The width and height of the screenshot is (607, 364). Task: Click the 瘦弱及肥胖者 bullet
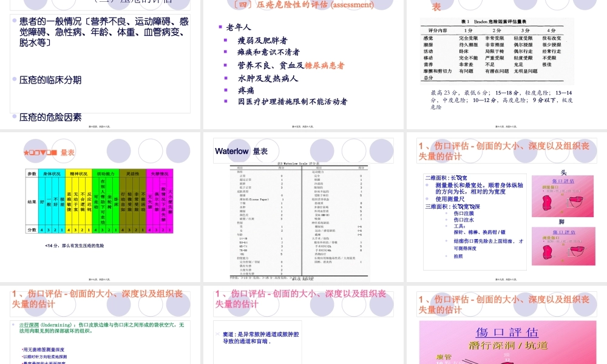click(262, 41)
